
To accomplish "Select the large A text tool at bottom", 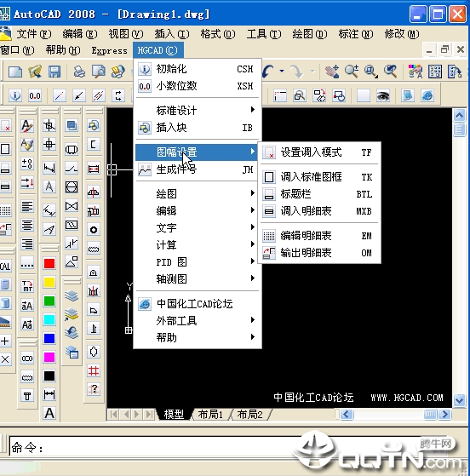I will (49, 414).
